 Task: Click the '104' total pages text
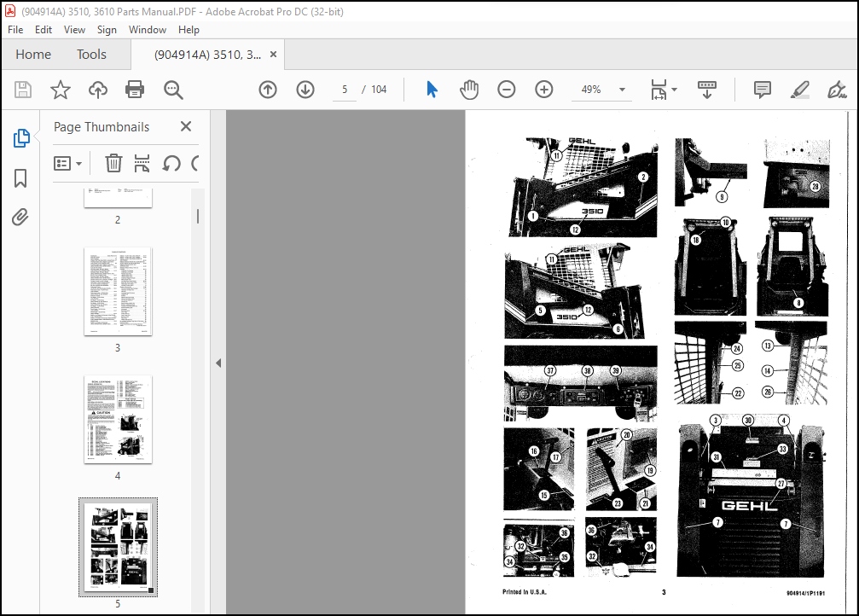[x=379, y=90]
